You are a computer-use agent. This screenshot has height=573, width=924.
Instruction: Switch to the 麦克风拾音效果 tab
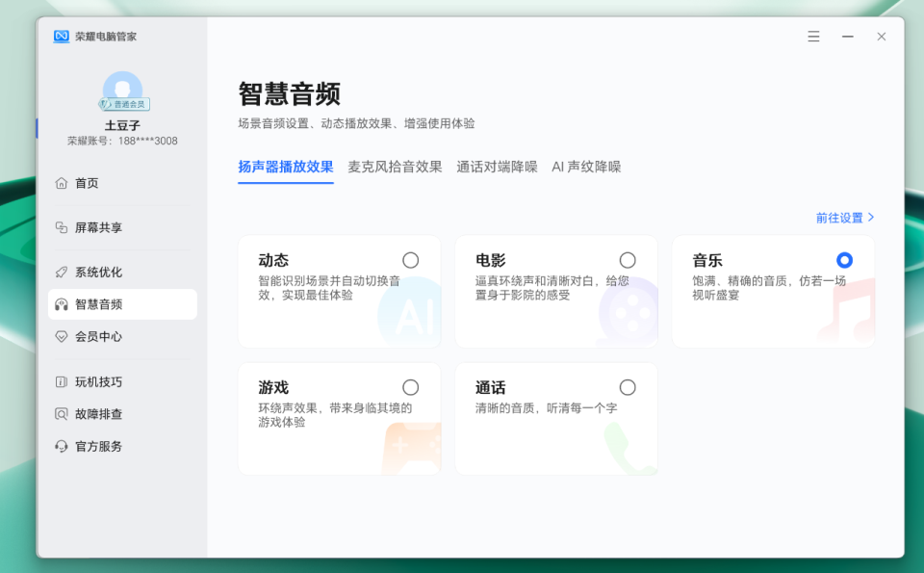tap(395, 167)
